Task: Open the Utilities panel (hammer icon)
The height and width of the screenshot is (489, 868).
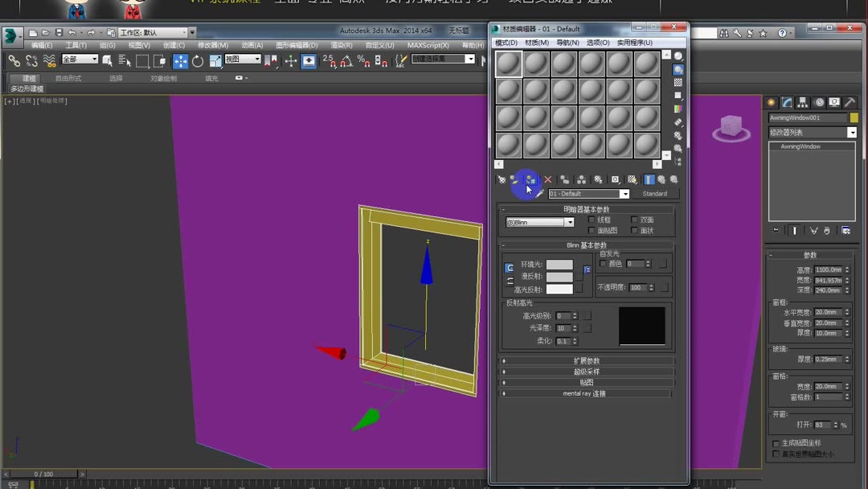Action: click(850, 103)
